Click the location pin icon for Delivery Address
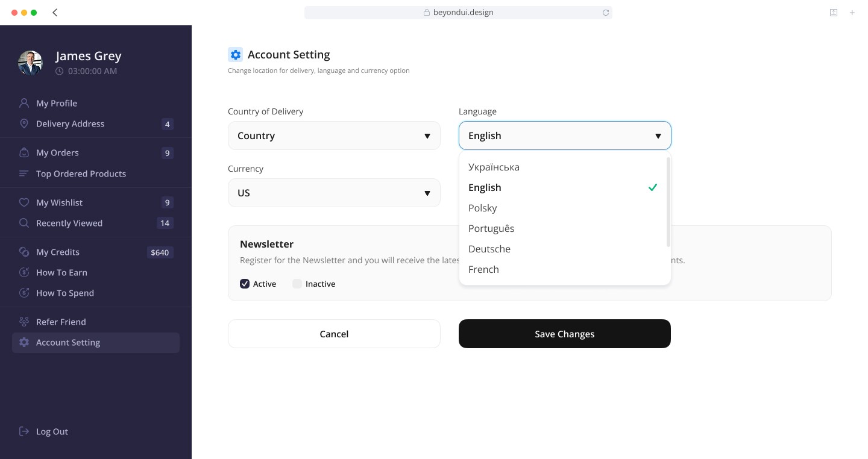This screenshot has width=868, height=459. [24, 123]
